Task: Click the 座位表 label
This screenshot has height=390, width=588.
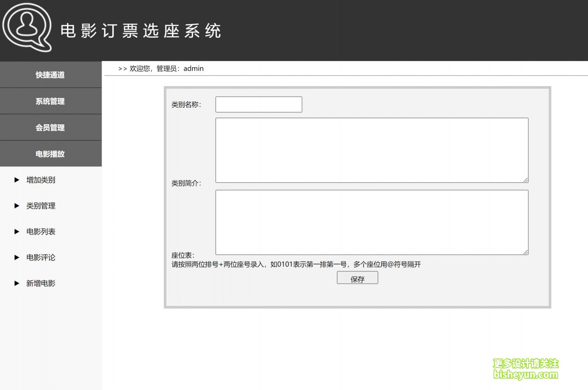Action: pos(183,255)
